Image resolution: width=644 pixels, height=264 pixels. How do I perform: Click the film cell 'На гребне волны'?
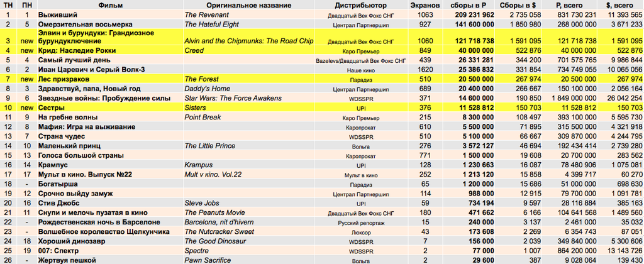[68, 118]
